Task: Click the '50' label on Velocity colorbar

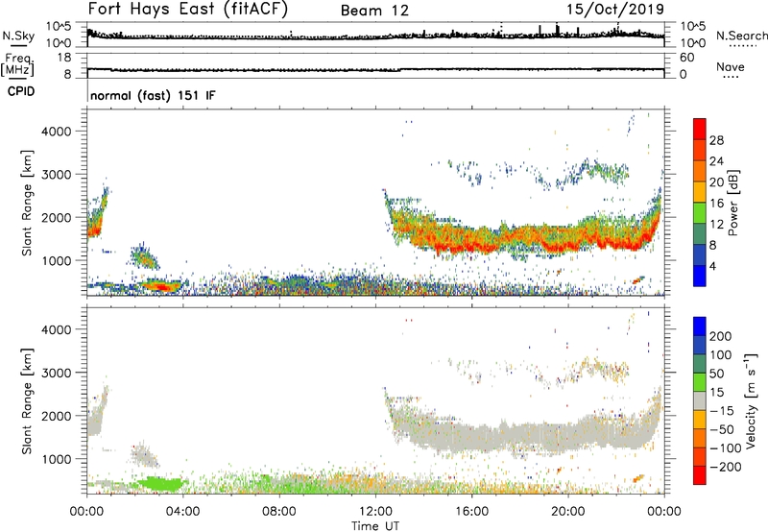Action: click(716, 374)
